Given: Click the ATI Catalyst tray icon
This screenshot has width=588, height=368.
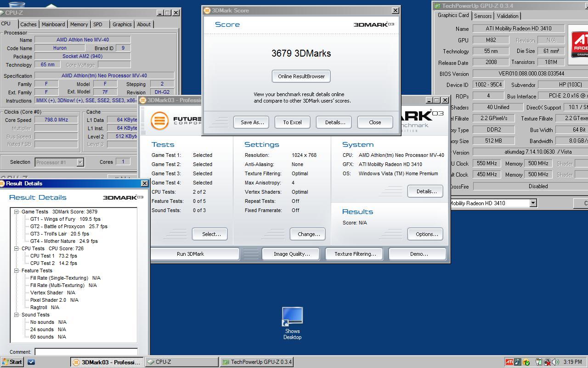Looking at the screenshot, I should 509,362.
